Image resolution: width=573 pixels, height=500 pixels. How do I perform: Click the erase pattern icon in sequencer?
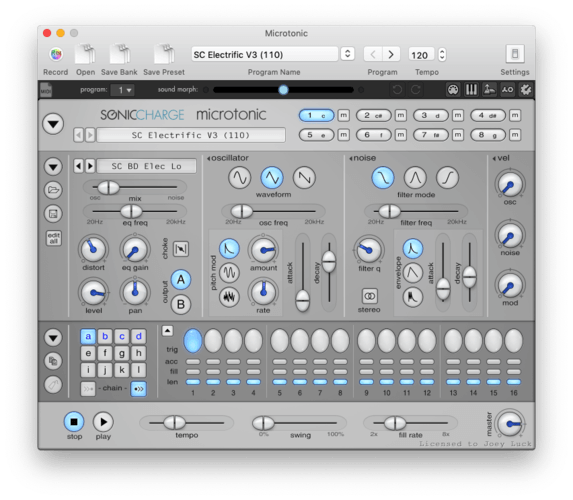pyautogui.click(x=53, y=385)
